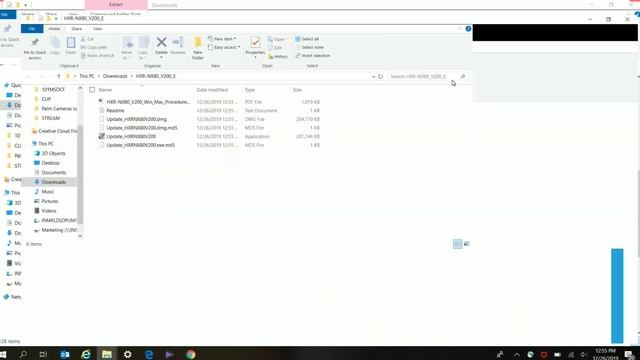Screen dimensions: 640x360
Task: Open 3D Objects in the navigation pane
Action: click(x=53, y=153)
